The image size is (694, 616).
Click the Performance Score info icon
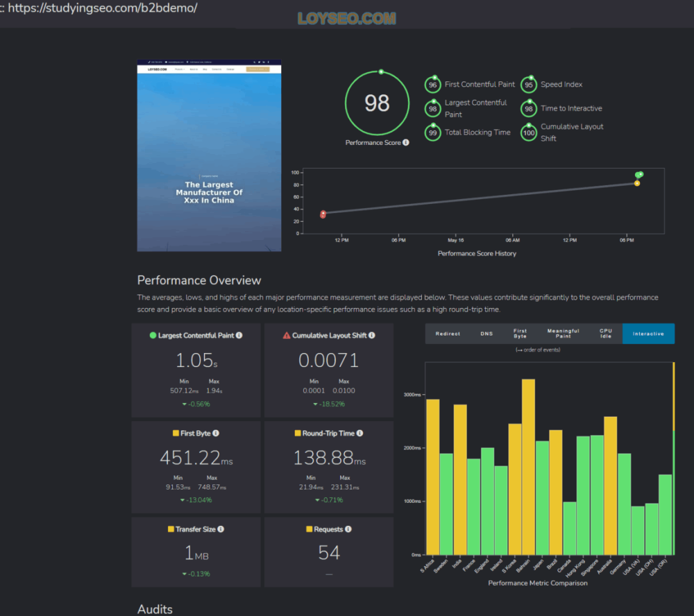pyautogui.click(x=406, y=142)
